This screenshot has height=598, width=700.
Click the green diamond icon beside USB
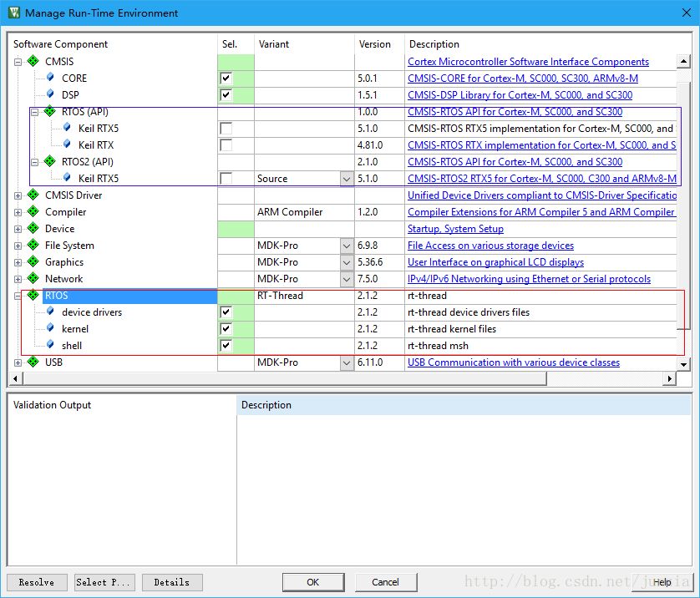point(33,362)
